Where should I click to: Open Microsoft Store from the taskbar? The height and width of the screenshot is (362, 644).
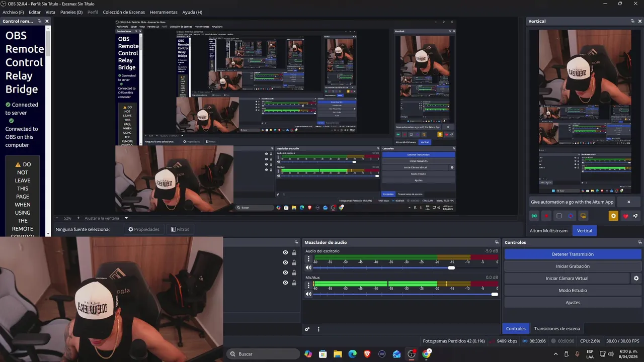pyautogui.click(x=323, y=354)
